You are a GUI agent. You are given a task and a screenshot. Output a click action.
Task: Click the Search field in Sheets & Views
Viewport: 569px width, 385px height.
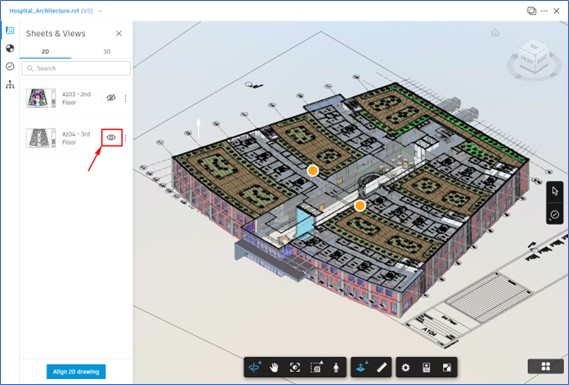click(76, 68)
